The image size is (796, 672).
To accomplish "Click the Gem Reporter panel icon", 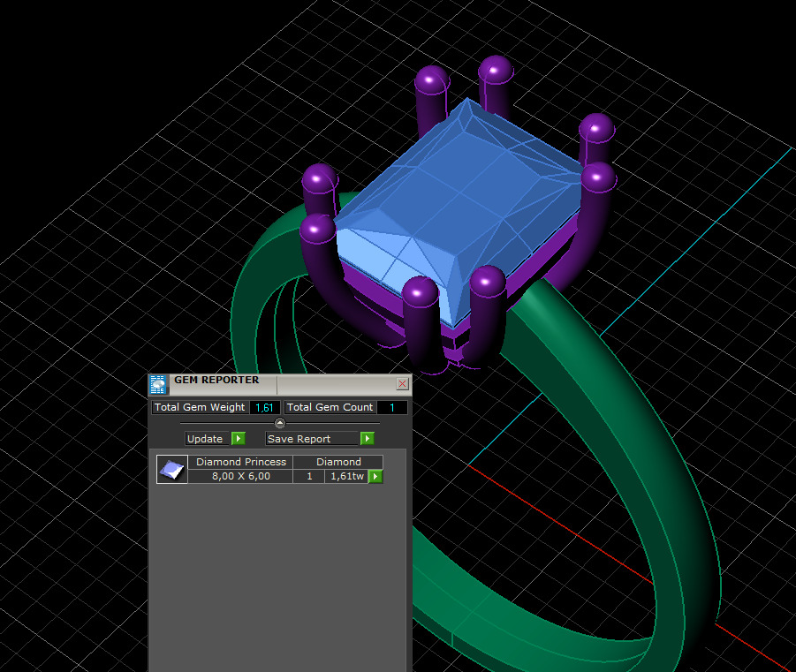I will tap(158, 384).
